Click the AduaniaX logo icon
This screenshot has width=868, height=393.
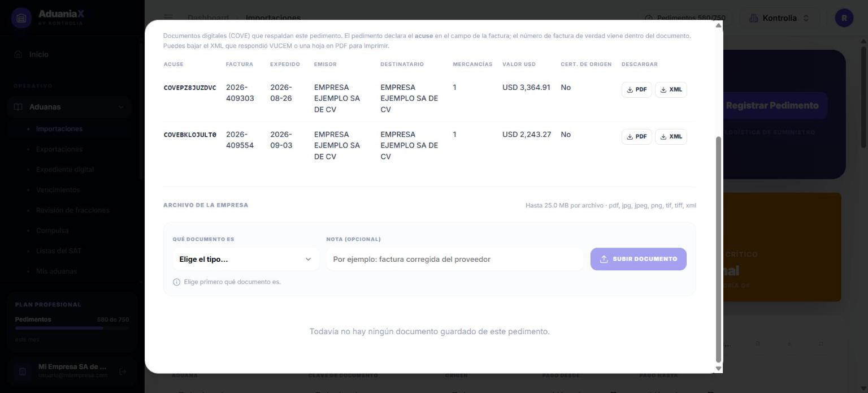tap(21, 18)
